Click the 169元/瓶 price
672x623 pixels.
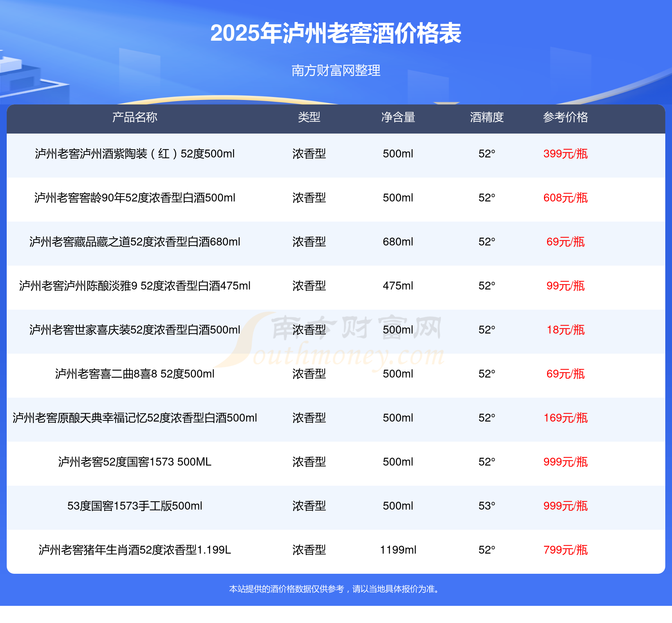566,418
